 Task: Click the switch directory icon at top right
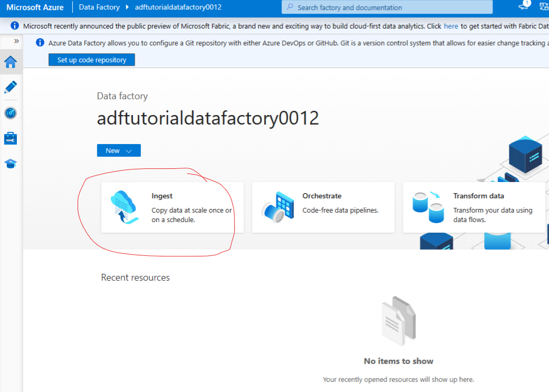[x=544, y=7]
